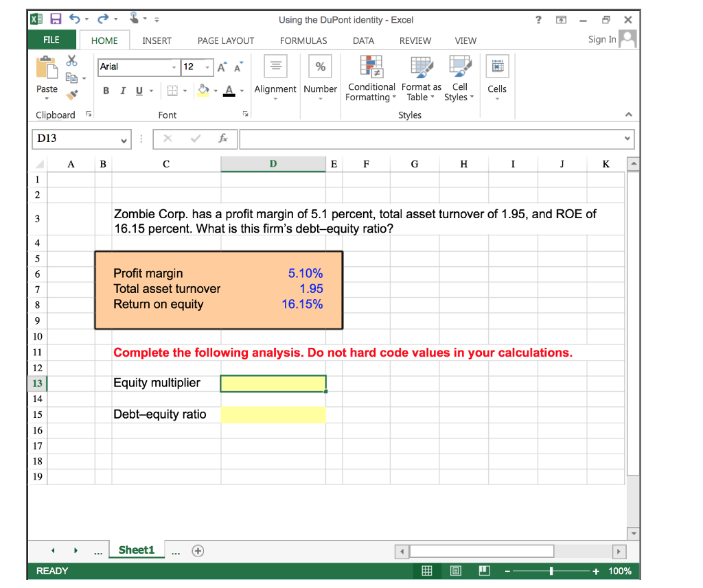The width and height of the screenshot is (703, 588).
Task: Expand the Name Box dropdown
Action: point(124,139)
